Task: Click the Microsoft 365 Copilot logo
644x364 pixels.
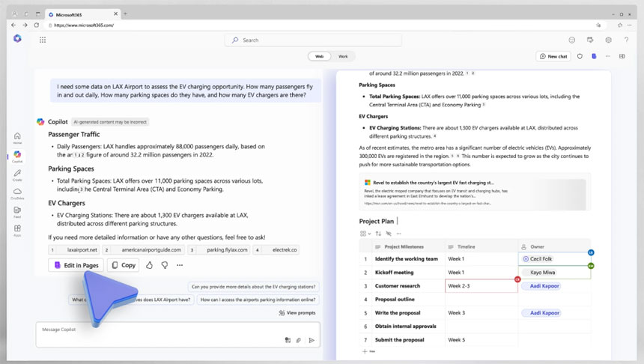Action: click(17, 38)
